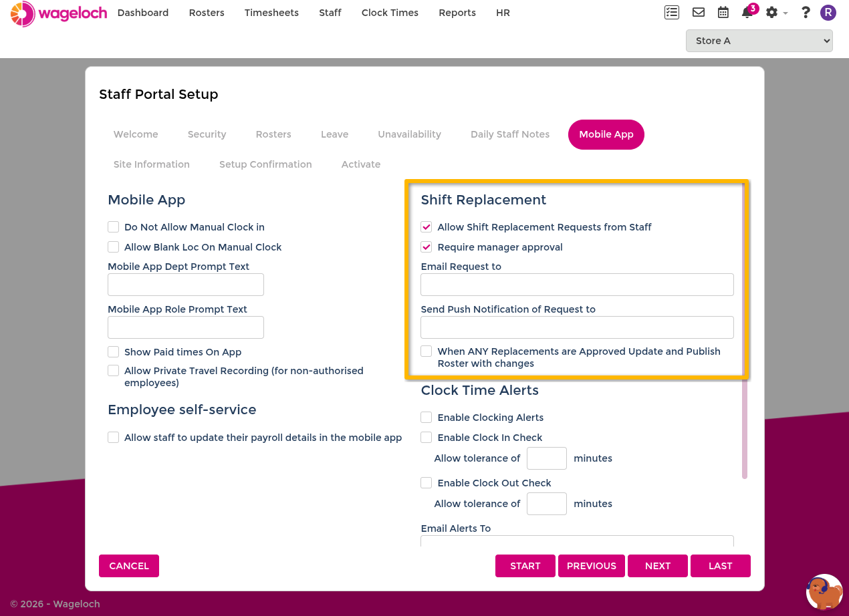Viewport: 849px width, 616px height.
Task: Open the Clock Times menu item
Action: tap(390, 13)
